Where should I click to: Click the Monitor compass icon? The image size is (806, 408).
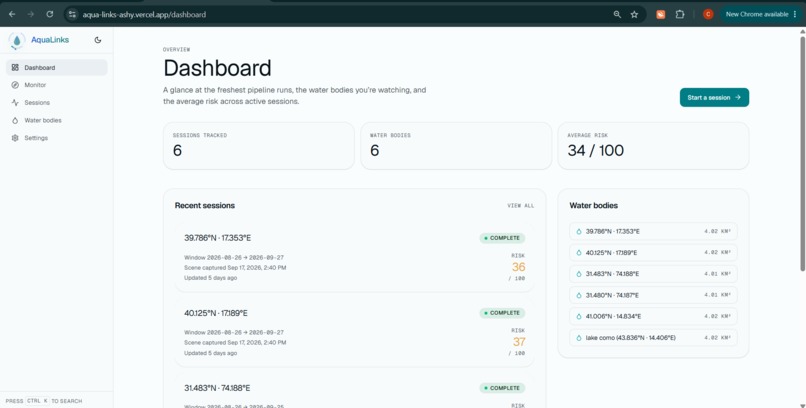point(15,85)
